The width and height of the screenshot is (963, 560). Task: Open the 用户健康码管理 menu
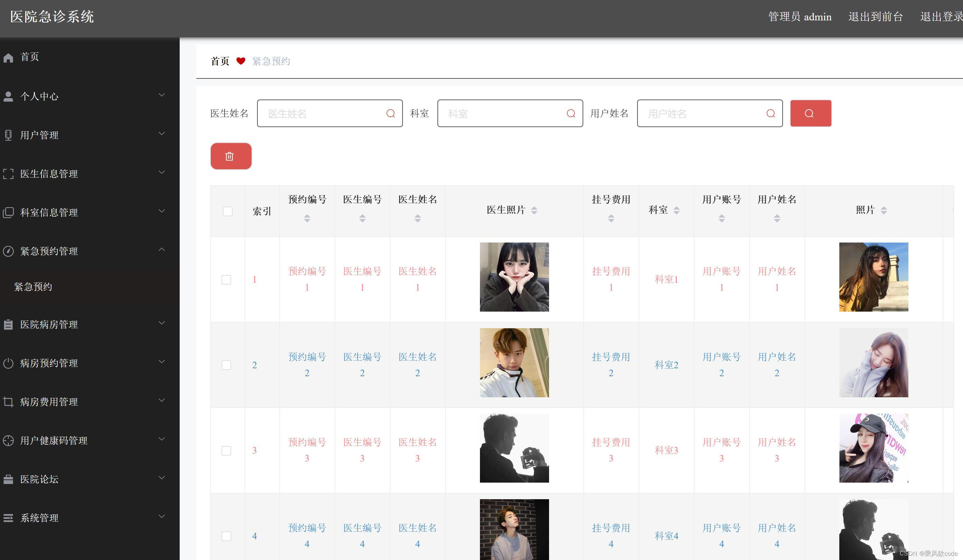pyautogui.click(x=54, y=441)
